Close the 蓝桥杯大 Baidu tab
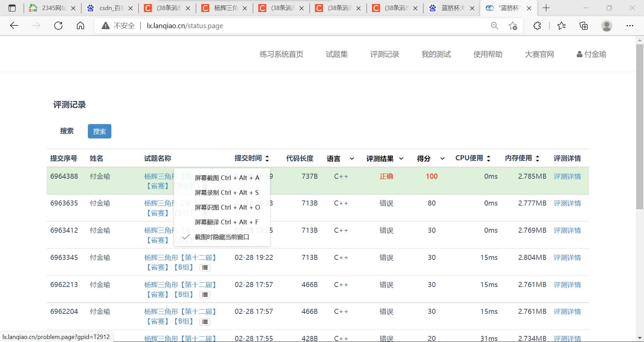 pos(472,8)
